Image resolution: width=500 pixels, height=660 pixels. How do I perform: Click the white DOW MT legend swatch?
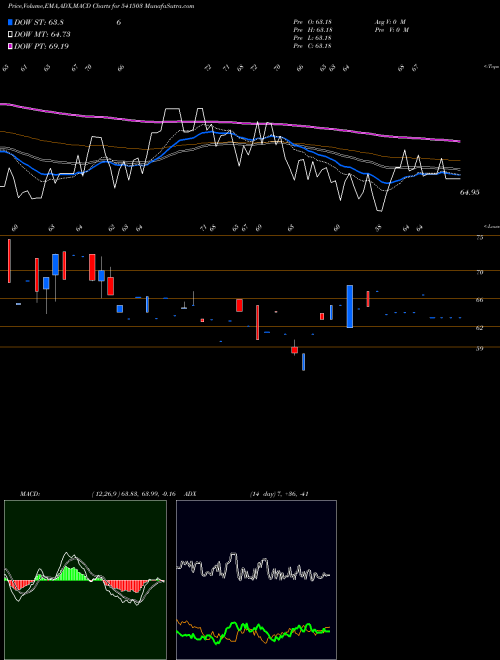click(x=10, y=35)
